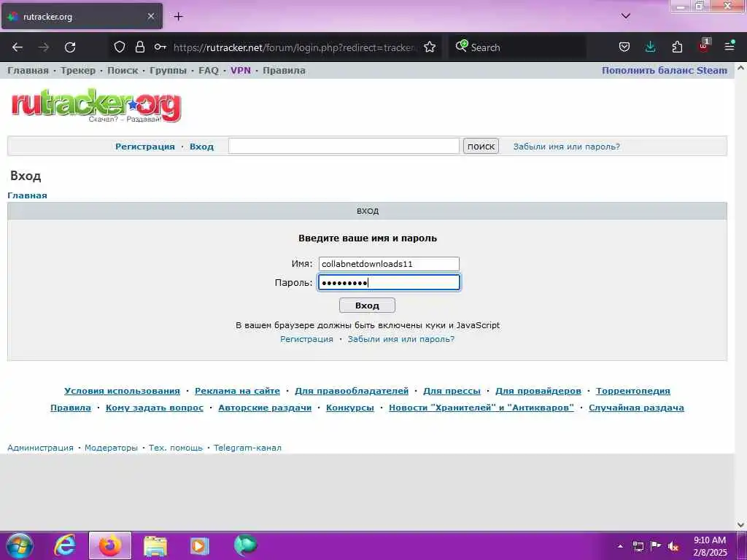The image size is (747, 560).
Task: Open Правила in the top navigation
Action: 284,71
